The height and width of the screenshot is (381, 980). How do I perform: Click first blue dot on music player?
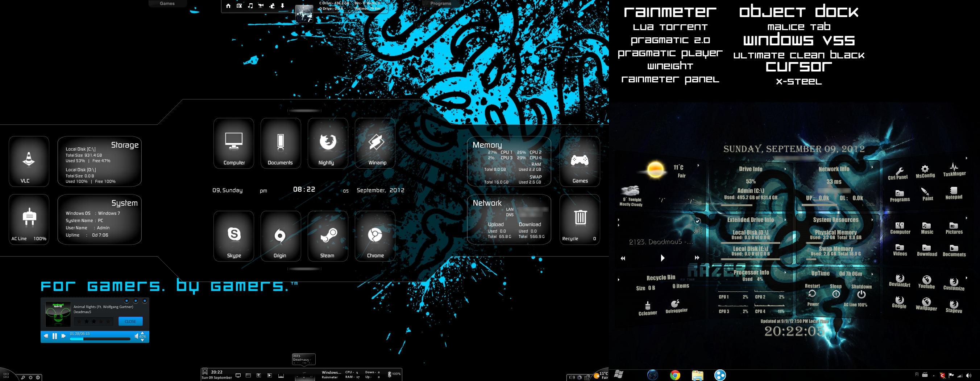[127, 301]
